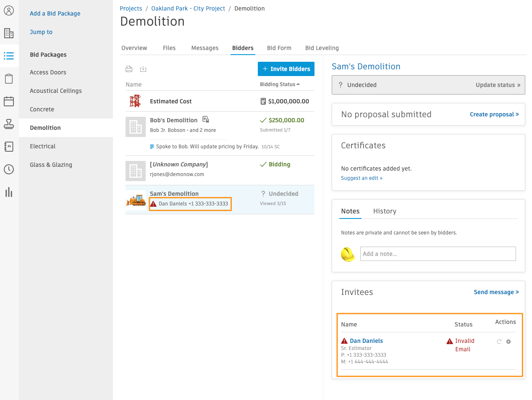The image size is (532, 400).
Task: Click the Create proposal link
Action: 494,114
